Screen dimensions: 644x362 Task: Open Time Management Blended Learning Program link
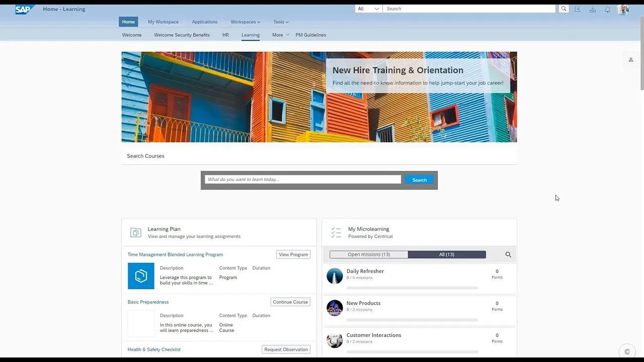pos(175,254)
